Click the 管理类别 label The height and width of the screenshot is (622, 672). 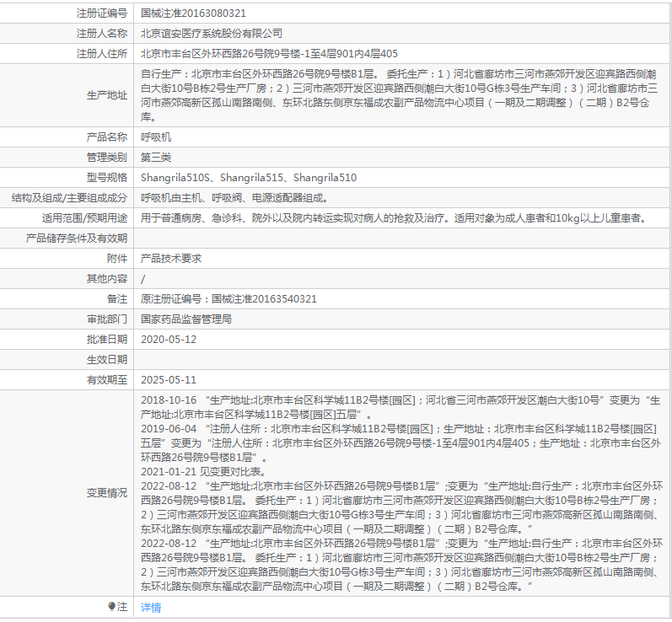click(x=107, y=158)
